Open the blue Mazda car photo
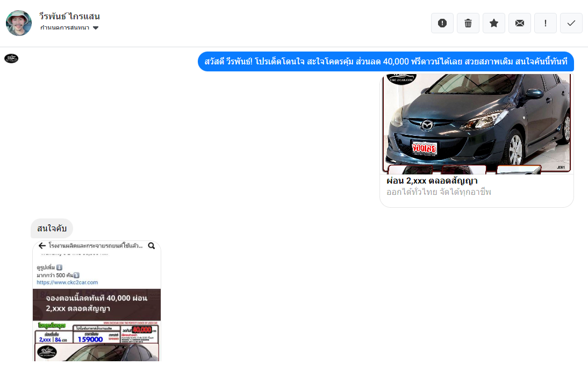The image size is (588, 365). (477, 124)
